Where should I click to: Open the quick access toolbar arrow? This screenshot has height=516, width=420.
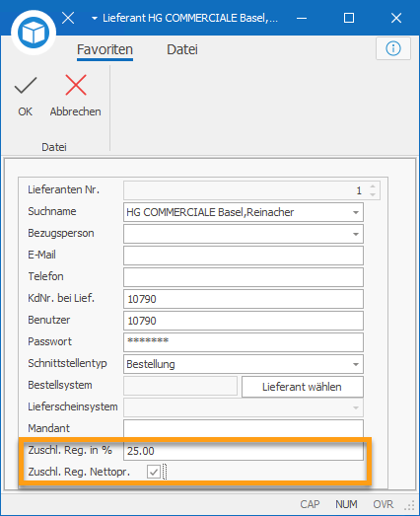pyautogui.click(x=95, y=19)
